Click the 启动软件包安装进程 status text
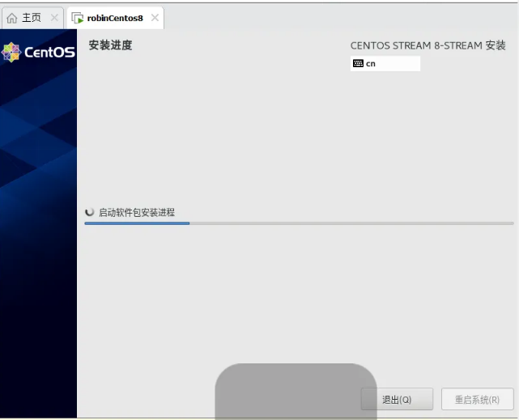The image size is (519, 420). pos(137,212)
